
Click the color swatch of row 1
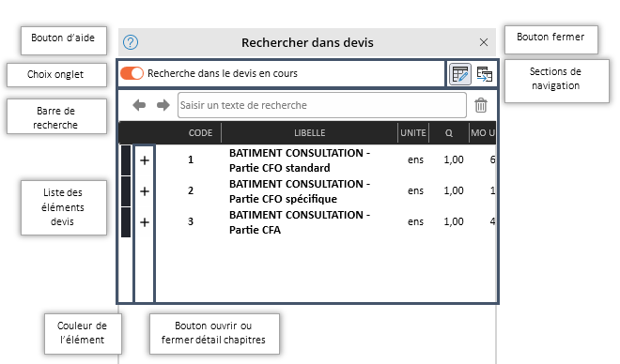tap(126, 160)
